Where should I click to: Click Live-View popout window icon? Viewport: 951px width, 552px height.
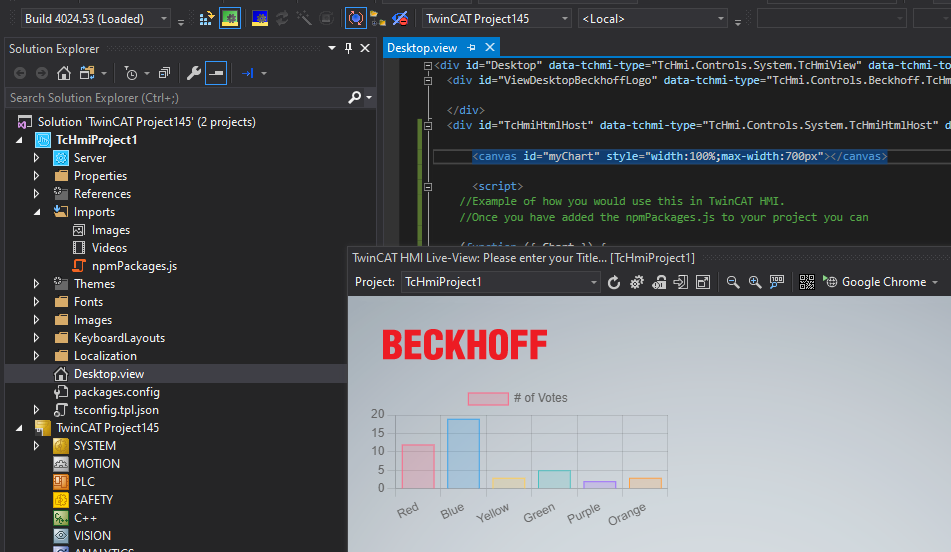click(703, 282)
